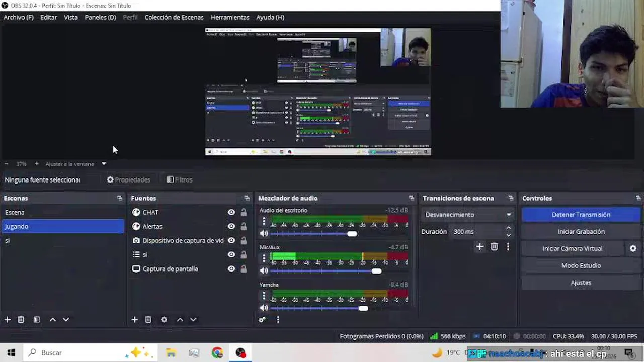The width and height of the screenshot is (644, 362).
Task: Open Audio del escritorio options dots
Action: 264,221
